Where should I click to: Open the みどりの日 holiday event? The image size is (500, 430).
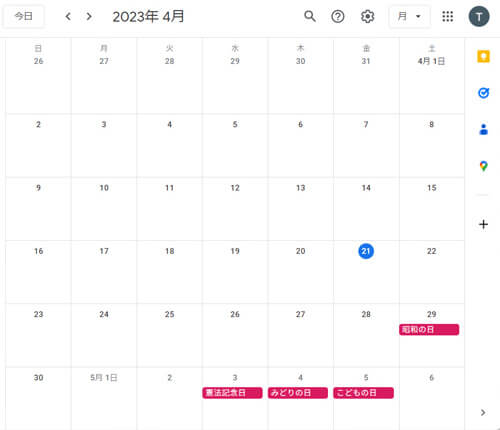click(x=298, y=393)
